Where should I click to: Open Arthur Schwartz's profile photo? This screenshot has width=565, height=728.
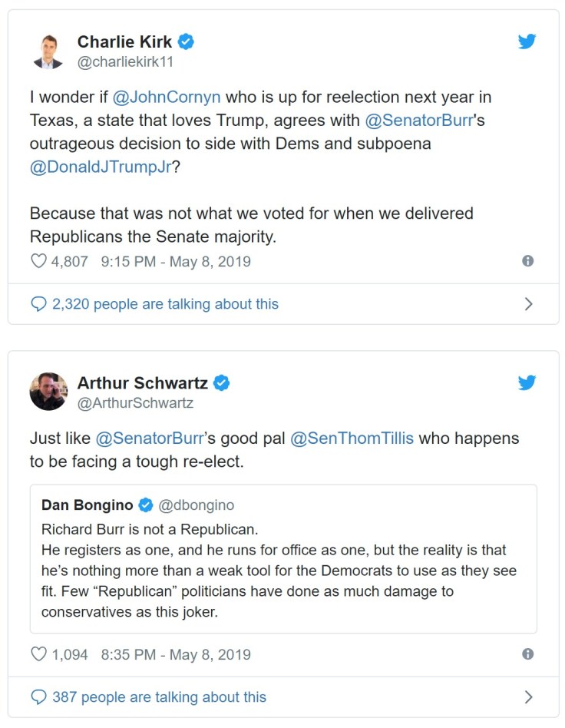(48, 392)
